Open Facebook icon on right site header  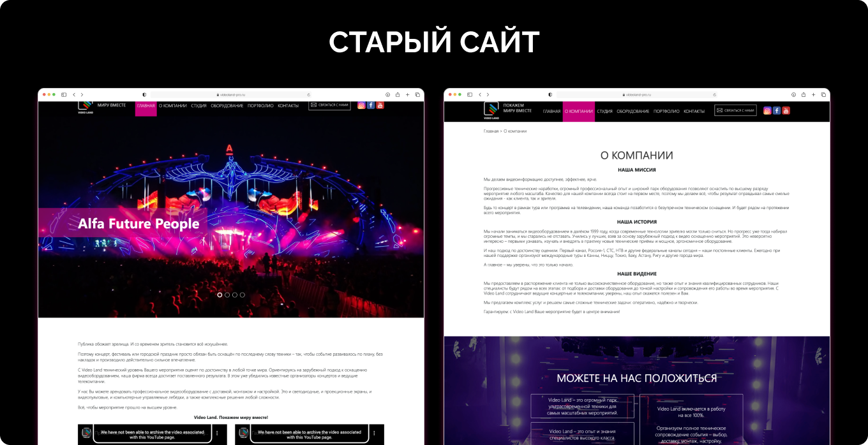[777, 110]
